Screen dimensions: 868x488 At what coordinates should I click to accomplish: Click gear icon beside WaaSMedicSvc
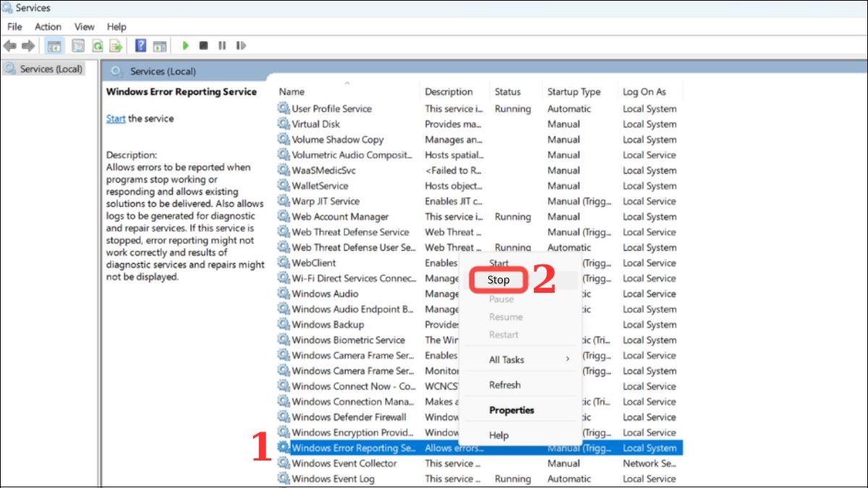tap(283, 170)
